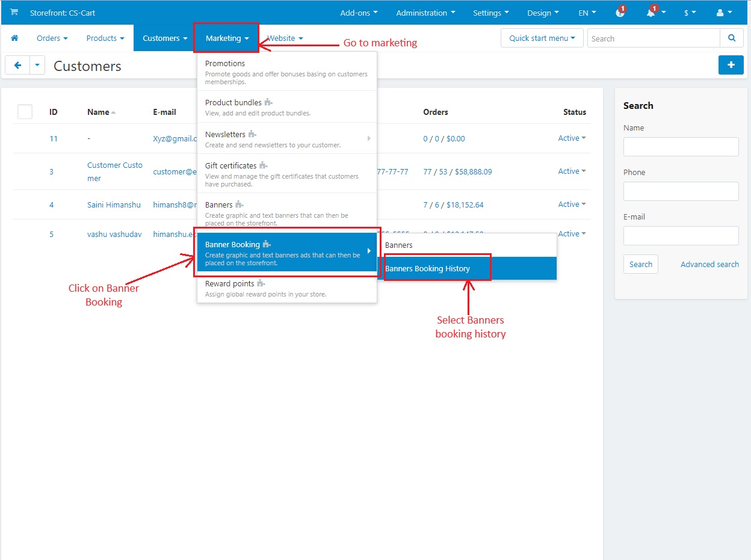The width and height of the screenshot is (751, 560).
Task: Click the Phone search input field
Action: (x=681, y=191)
